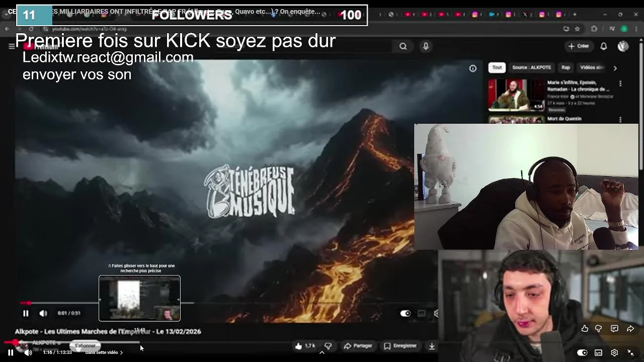Click the dislike button next to 1,7 k

coord(328,346)
